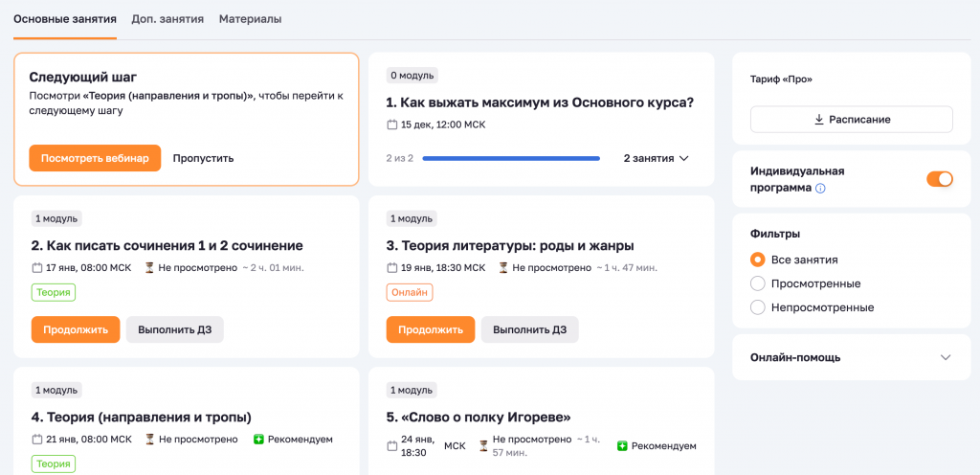Screen dimensions: 980x475
Task: Click Выполнить ДЗ for lesson 2 сочинения
Action: pos(175,330)
